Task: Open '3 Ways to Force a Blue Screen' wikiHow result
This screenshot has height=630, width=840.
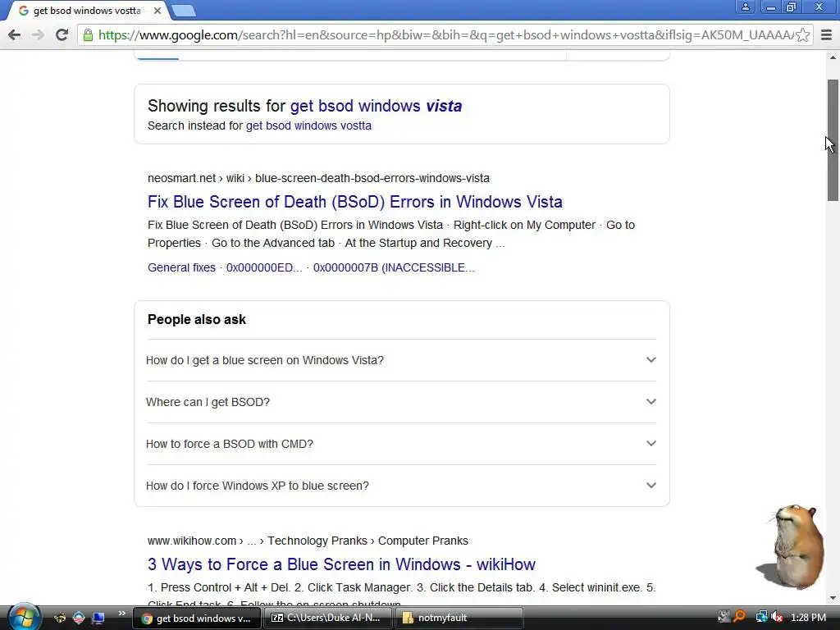Action: 341,564
